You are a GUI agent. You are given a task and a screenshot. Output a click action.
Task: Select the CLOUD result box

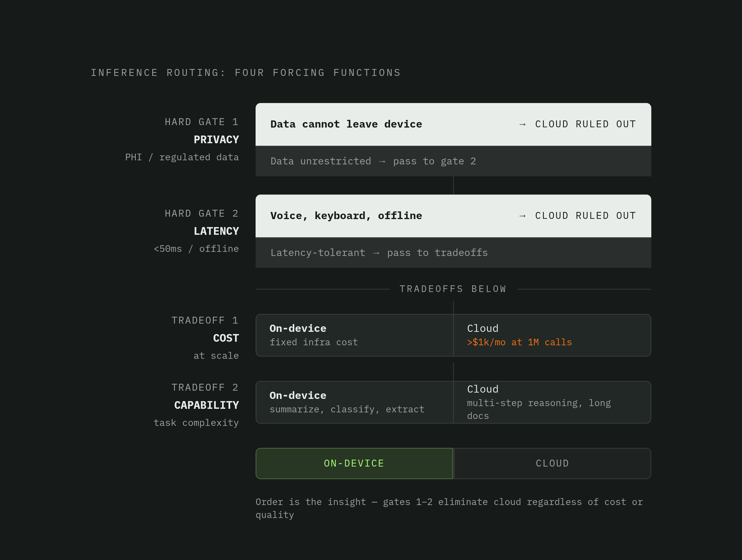point(552,463)
